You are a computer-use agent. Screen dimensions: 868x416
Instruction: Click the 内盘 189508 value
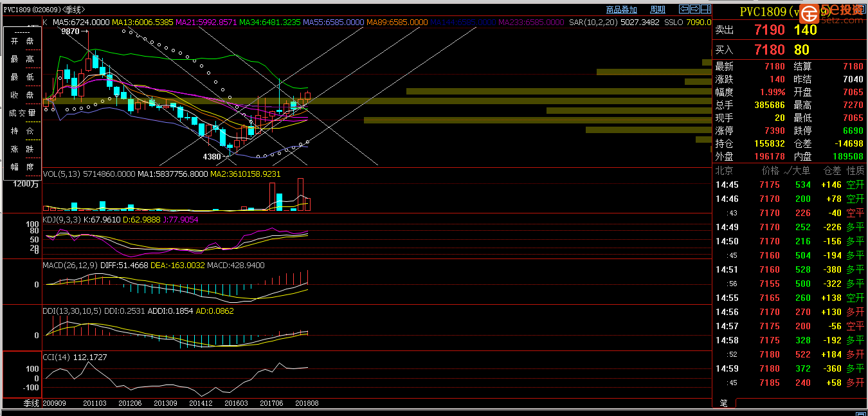pos(847,156)
